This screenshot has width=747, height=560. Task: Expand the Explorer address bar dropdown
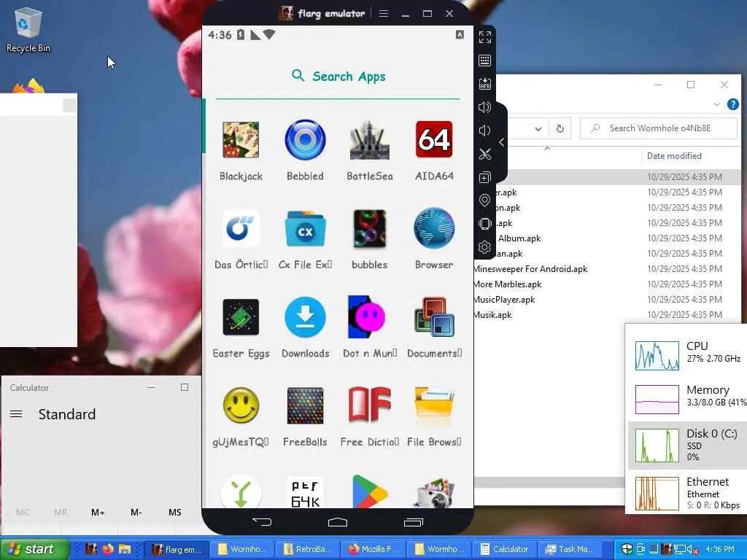[x=538, y=128]
